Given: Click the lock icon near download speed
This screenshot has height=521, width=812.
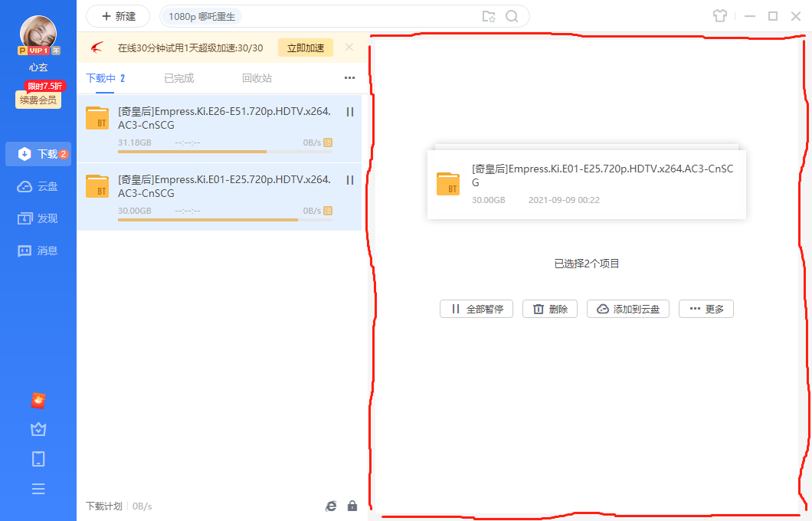Looking at the screenshot, I should pyautogui.click(x=352, y=506).
